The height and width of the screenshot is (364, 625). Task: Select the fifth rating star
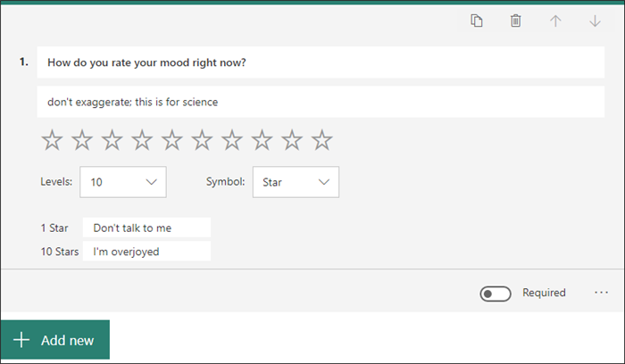(172, 139)
